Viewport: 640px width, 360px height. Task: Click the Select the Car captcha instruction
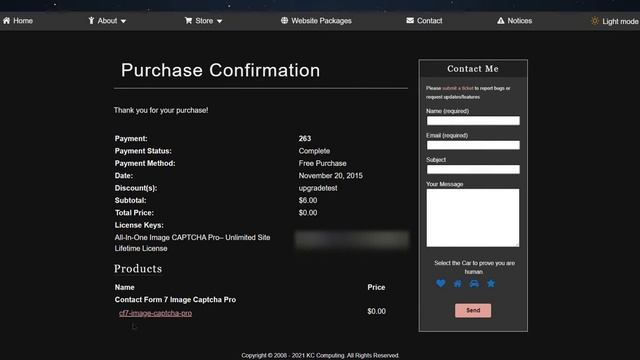tap(474, 267)
